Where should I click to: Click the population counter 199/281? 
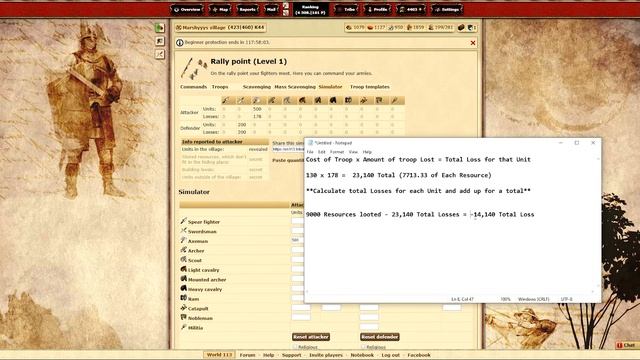coord(441,27)
